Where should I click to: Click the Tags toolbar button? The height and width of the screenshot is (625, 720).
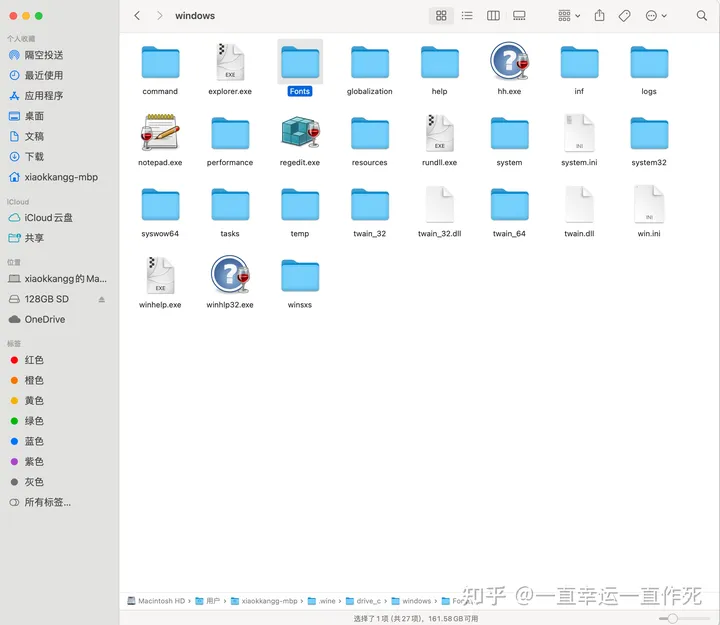click(x=624, y=16)
